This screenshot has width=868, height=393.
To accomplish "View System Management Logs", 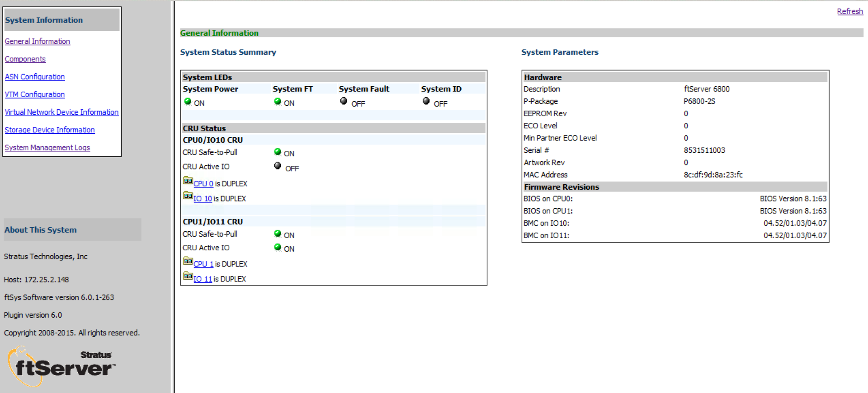I will click(x=47, y=148).
